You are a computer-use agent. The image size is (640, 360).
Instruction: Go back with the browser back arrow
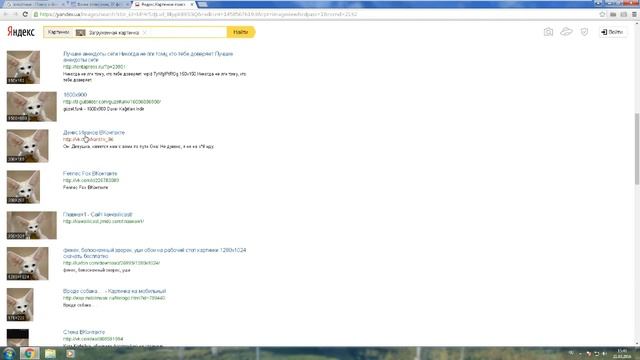click(x=6, y=14)
